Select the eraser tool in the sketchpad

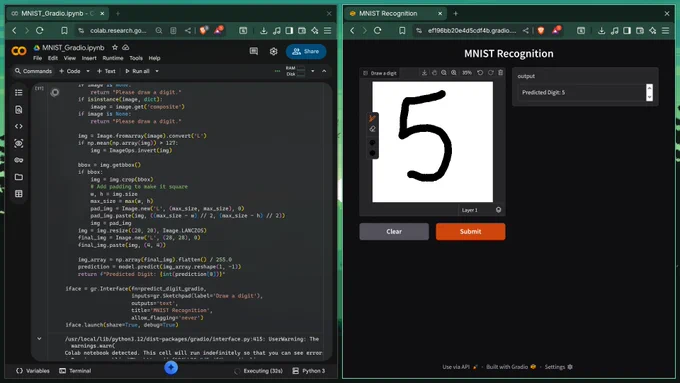pyautogui.click(x=372, y=129)
